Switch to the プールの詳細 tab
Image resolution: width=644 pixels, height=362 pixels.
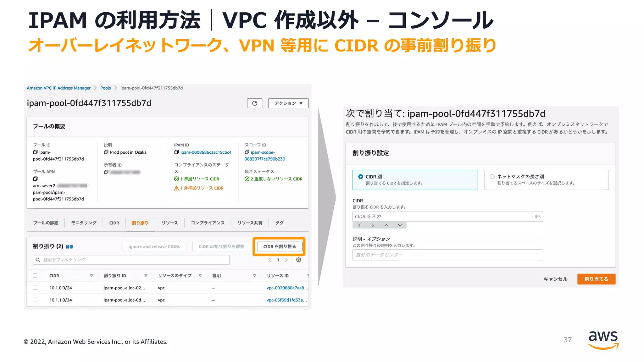coord(46,223)
